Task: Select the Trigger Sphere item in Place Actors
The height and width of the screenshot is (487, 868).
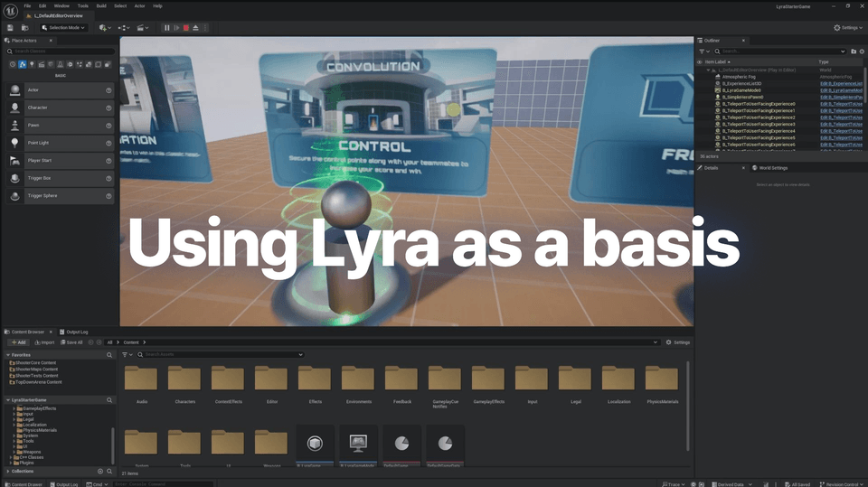Action: point(60,196)
